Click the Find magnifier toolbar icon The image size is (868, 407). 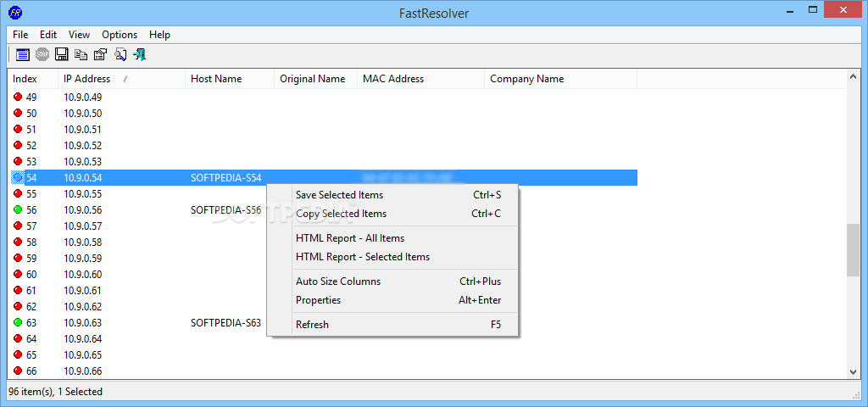click(120, 54)
